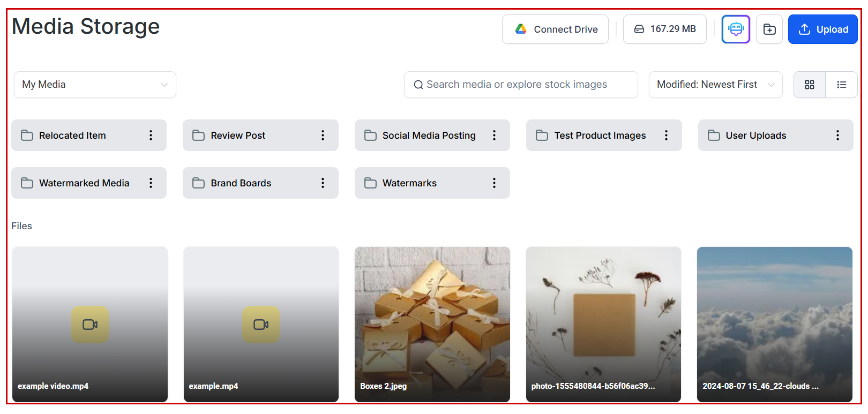Expand the My Media dropdown
This screenshot has width=868, height=414.
(x=95, y=85)
